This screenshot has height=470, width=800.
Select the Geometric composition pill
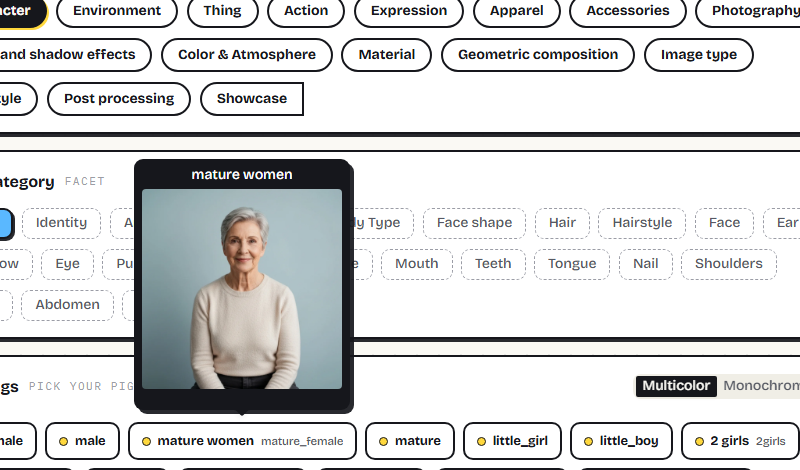click(538, 55)
